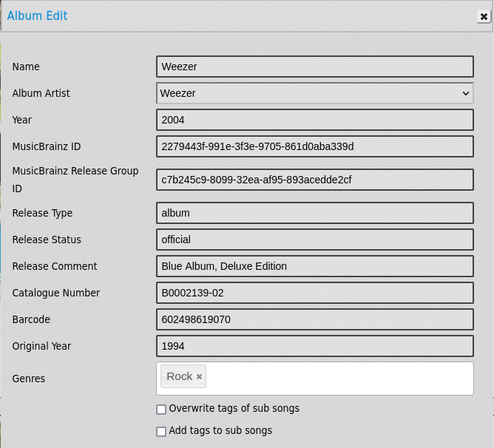This screenshot has width=494, height=448.
Task: Click the Barcode input field
Action: coord(314,319)
